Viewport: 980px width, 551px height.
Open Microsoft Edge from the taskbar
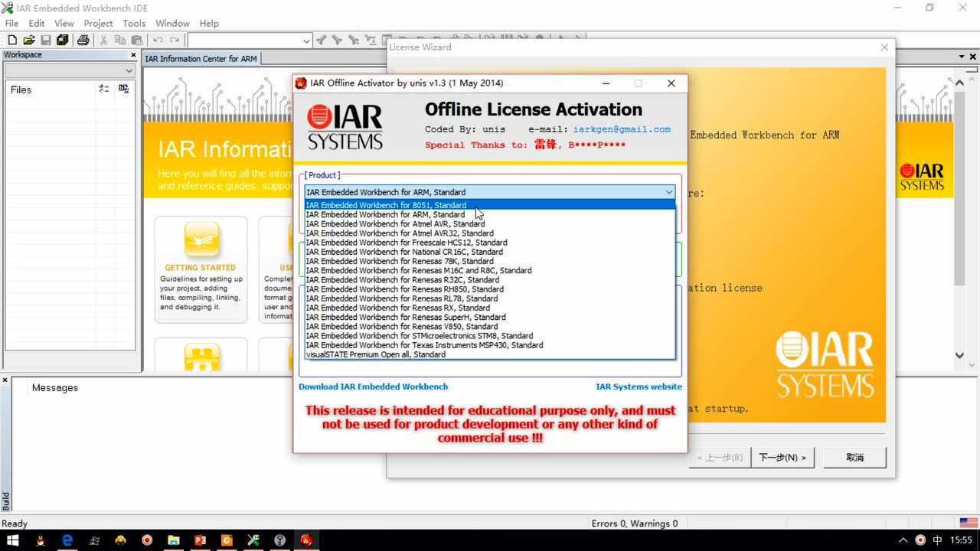[67, 540]
